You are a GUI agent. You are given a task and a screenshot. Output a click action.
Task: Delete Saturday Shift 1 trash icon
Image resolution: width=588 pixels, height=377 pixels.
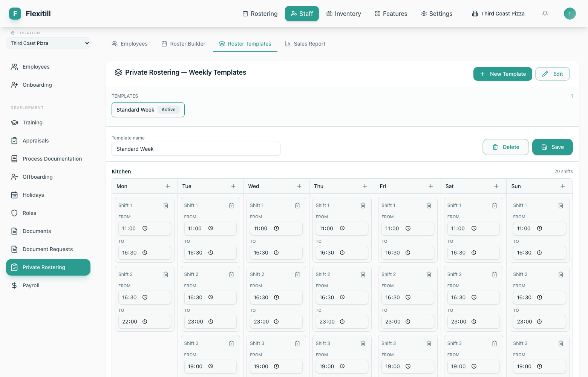point(495,205)
